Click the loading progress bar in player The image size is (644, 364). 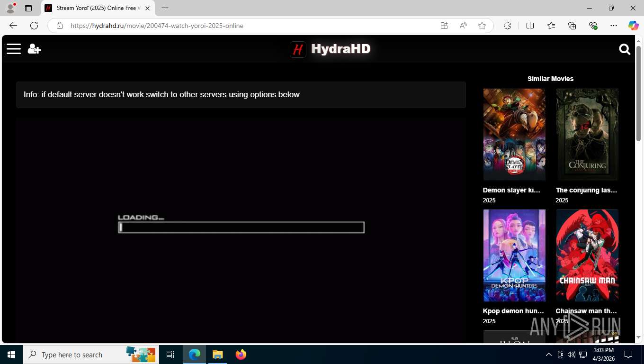(x=241, y=227)
